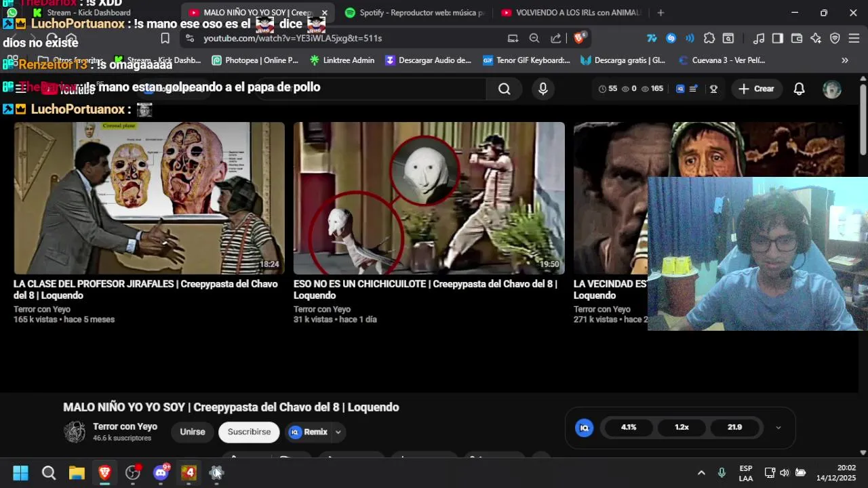Open the Brave Wallet icon
The image size is (868, 488).
click(797, 39)
